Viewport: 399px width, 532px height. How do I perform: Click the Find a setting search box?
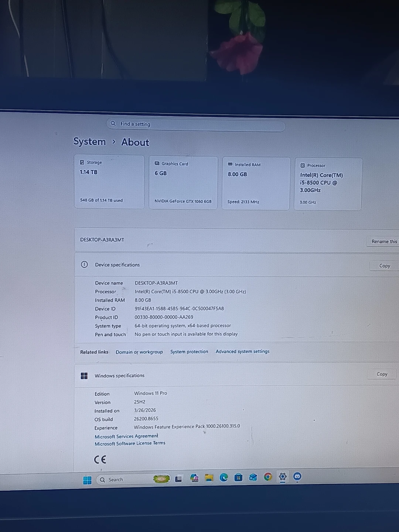pyautogui.click(x=196, y=125)
